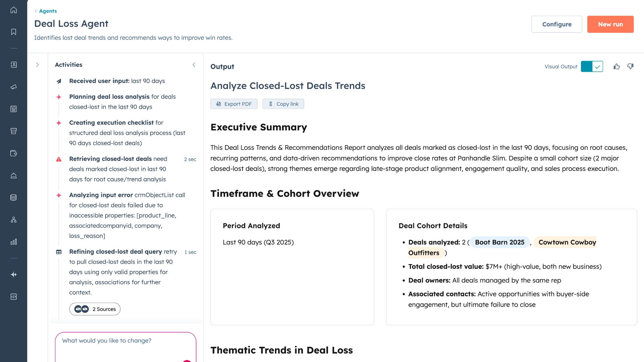Select the database icon for Data Management
This screenshot has width=644, height=362.
[x=13, y=197]
